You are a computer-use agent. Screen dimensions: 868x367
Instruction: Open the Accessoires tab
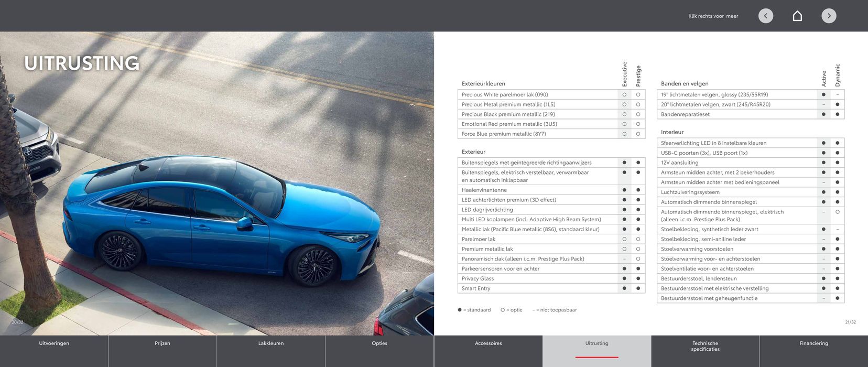point(488,344)
